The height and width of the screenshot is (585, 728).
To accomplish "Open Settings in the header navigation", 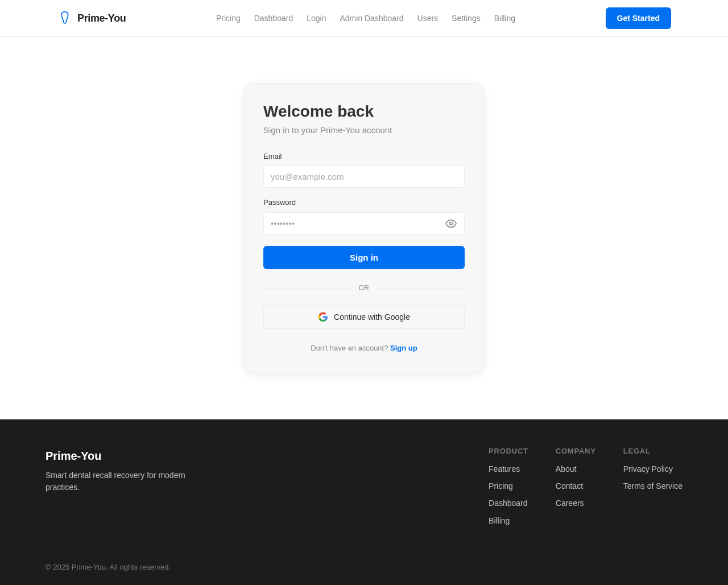I will click(466, 18).
